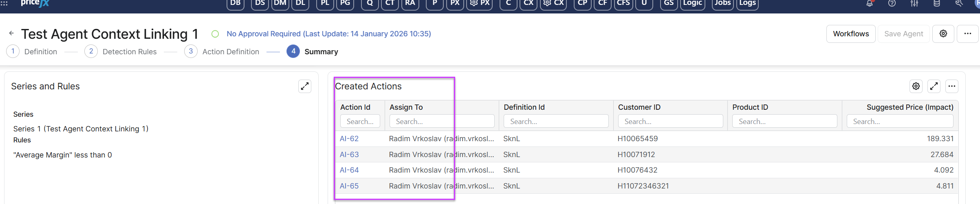Click the back arrow beside the agent title
Image resolution: width=980 pixels, height=204 pixels.
tap(11, 33)
